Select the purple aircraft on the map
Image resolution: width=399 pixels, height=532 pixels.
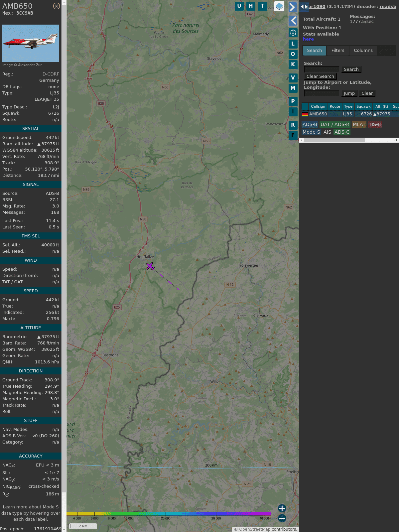[x=150, y=266]
